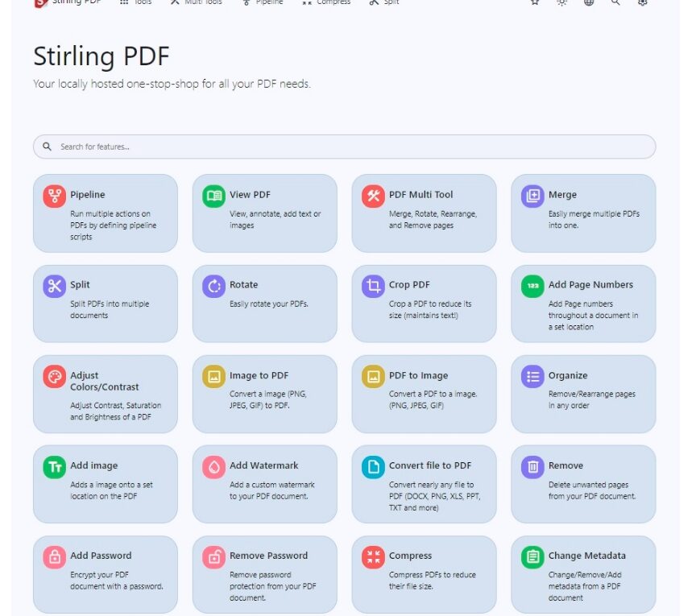Open the PDF to Image card title
Viewport: 700px width, 616px height.
(418, 375)
